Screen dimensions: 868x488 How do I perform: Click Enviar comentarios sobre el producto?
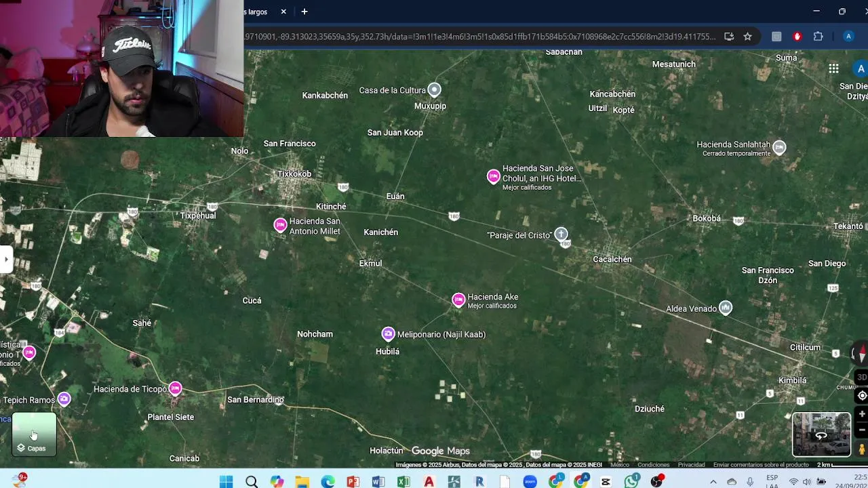pos(761,465)
